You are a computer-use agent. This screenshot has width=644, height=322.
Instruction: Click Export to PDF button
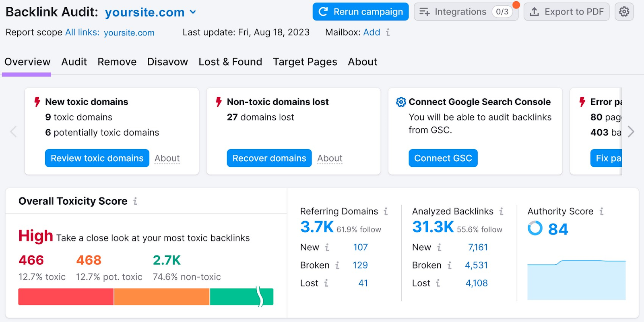(567, 12)
